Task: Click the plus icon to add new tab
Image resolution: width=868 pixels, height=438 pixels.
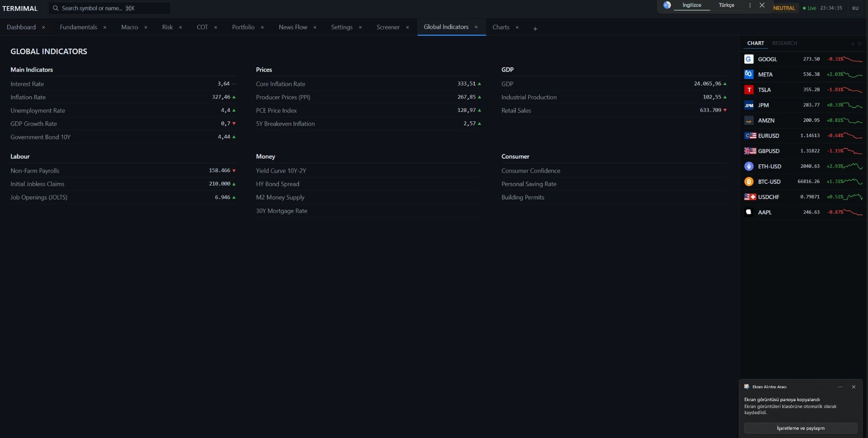Action: [535, 29]
